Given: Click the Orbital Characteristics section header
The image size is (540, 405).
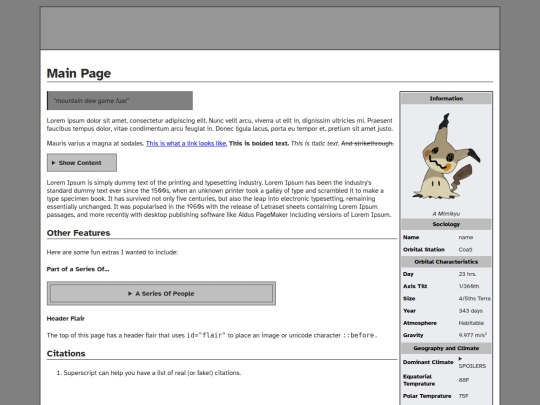Looking at the screenshot, I should [x=446, y=262].
